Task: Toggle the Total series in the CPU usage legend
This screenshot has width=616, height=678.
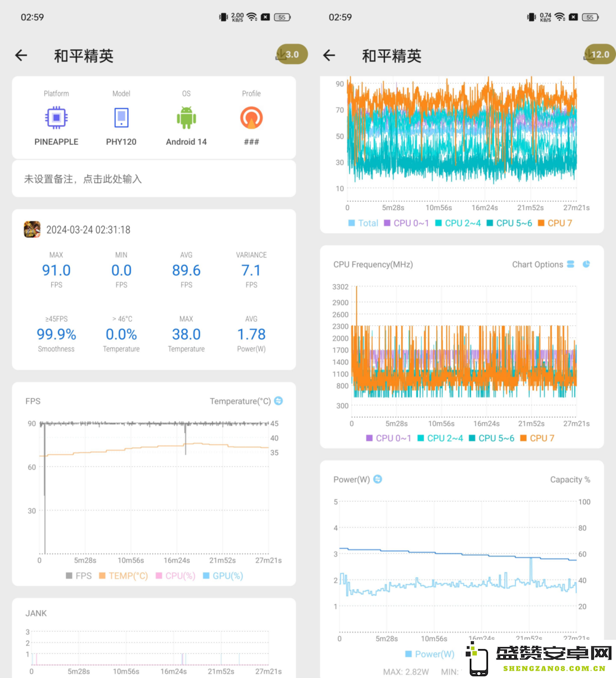Action: tap(363, 223)
